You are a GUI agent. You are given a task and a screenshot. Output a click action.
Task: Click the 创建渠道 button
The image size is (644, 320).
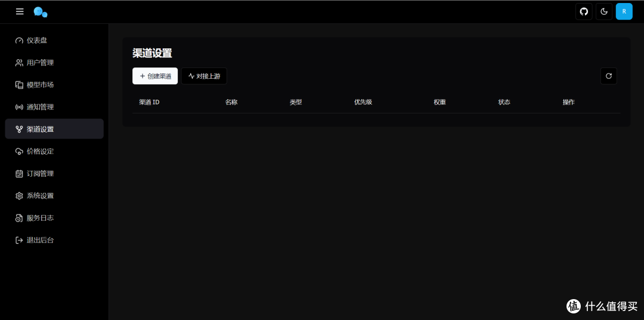(x=155, y=76)
